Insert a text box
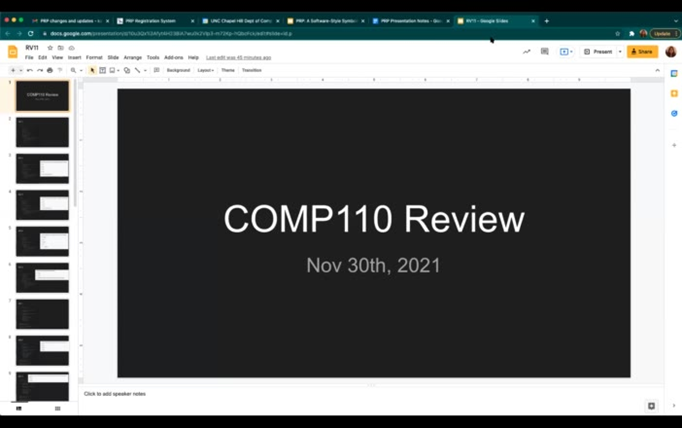The width and height of the screenshot is (682, 428). (x=103, y=70)
